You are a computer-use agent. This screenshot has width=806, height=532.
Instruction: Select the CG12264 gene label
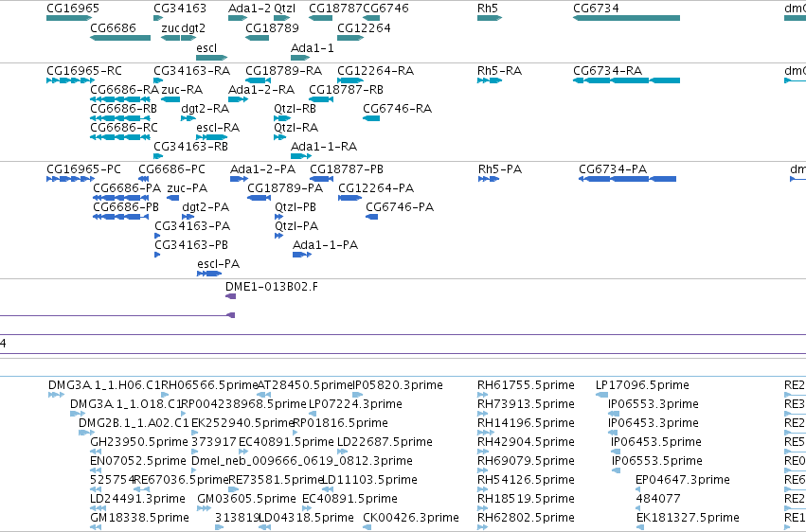tap(364, 28)
